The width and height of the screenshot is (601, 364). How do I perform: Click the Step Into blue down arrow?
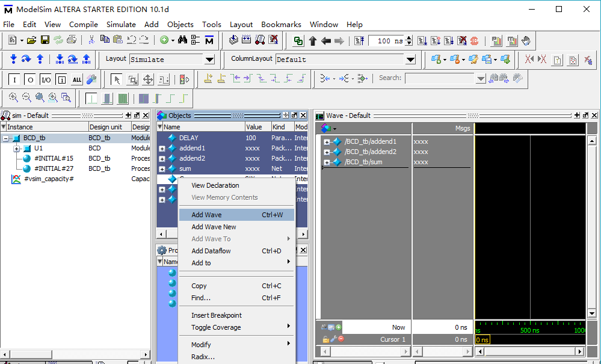13,59
